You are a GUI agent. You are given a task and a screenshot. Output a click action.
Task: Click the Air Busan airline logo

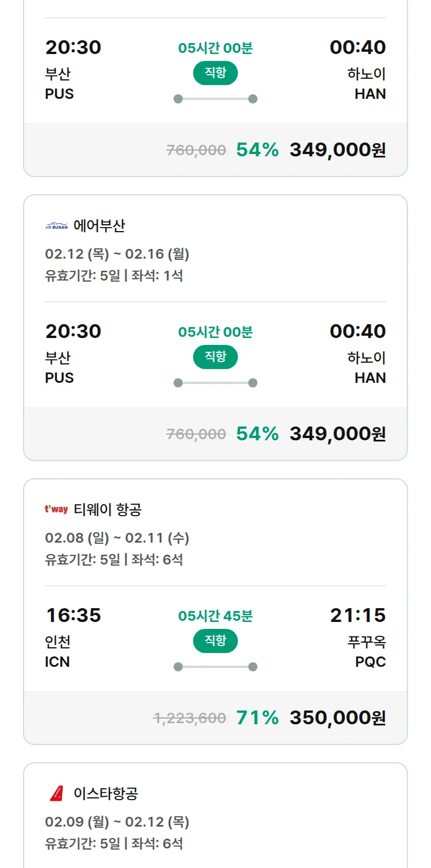56,226
